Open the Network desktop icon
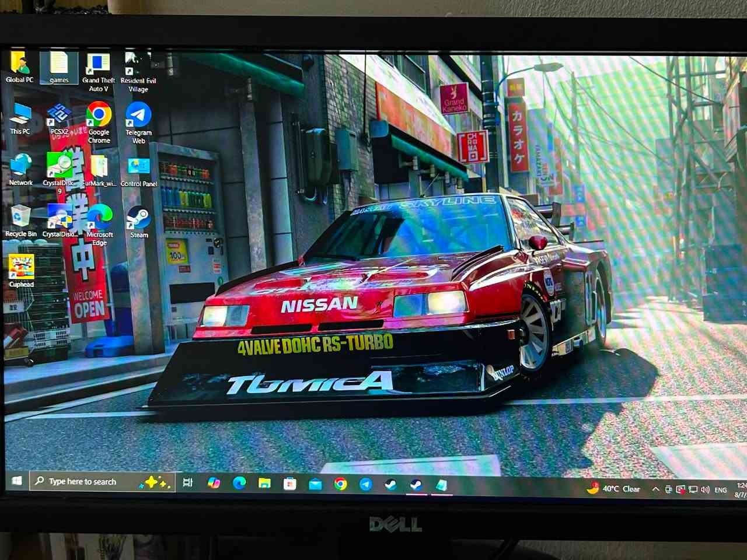The image size is (747, 560). coord(20,170)
